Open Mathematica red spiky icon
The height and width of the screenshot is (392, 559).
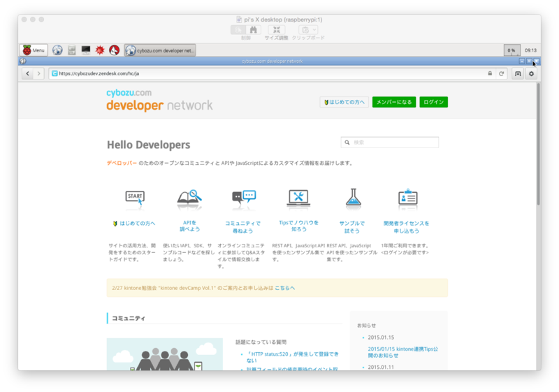(100, 50)
